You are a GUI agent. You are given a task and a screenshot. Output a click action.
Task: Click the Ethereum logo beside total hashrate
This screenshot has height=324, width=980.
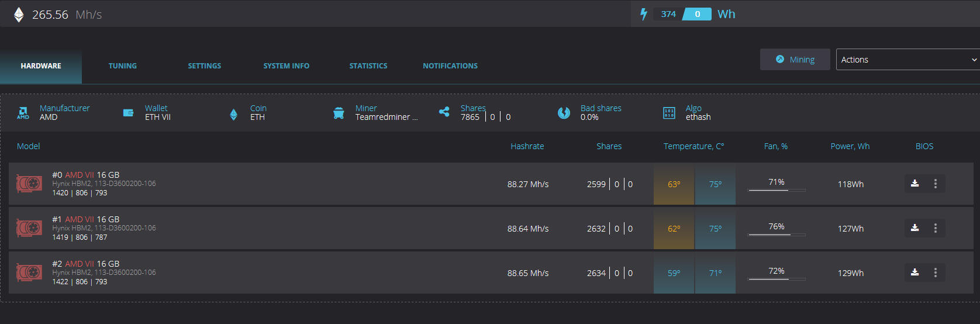[x=19, y=15]
